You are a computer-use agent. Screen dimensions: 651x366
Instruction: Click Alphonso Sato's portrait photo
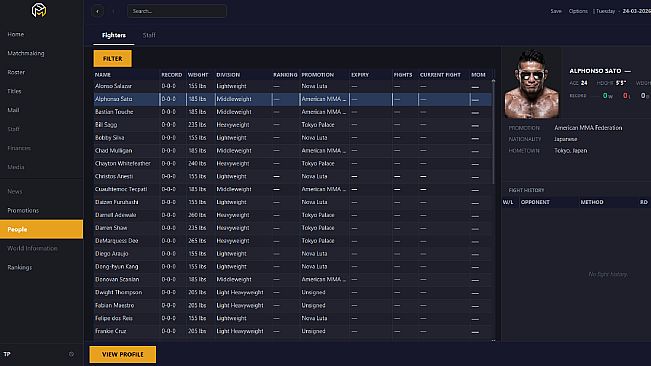532,84
